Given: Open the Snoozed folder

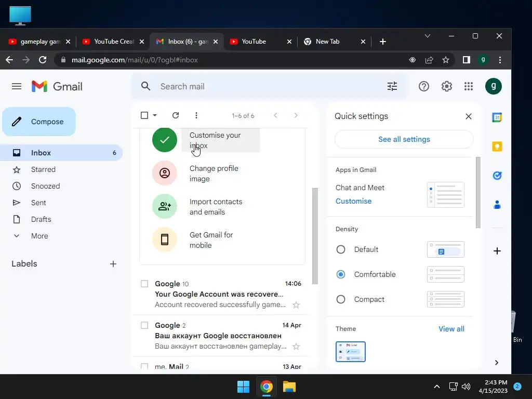Looking at the screenshot, I should tap(61, 186).
